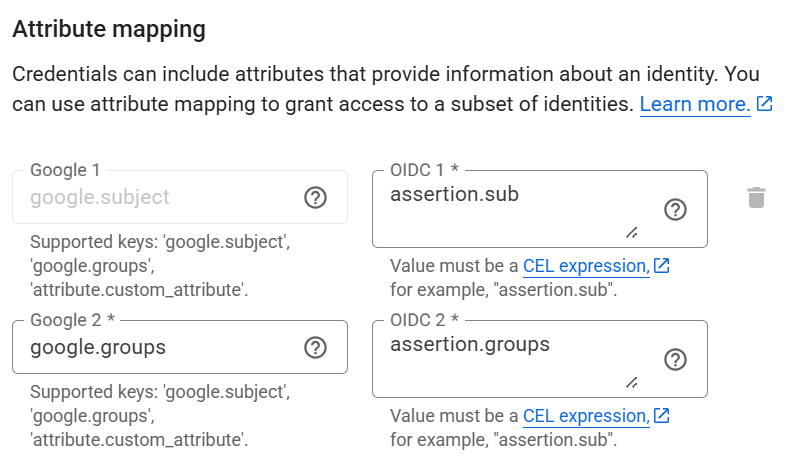
Task: Delete the first attribute mapping row
Action: coord(756,197)
